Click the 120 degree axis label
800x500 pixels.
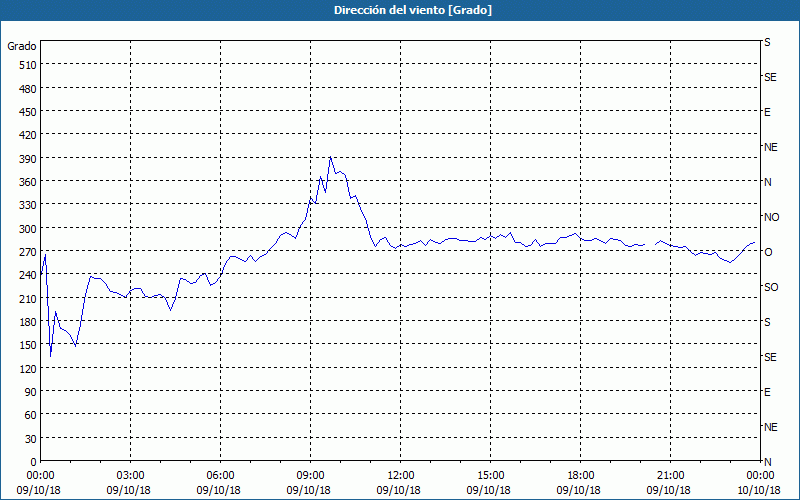[x=28, y=368]
